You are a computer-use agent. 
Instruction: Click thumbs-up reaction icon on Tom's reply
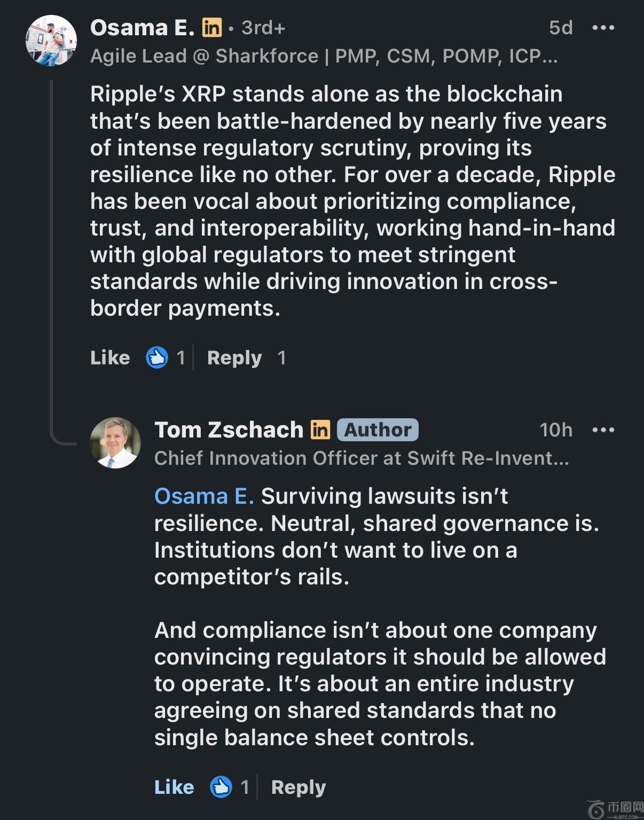[x=221, y=787]
